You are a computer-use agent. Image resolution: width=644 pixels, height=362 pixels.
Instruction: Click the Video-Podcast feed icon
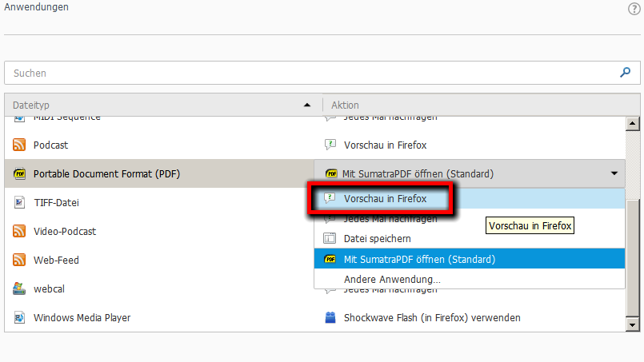19,231
